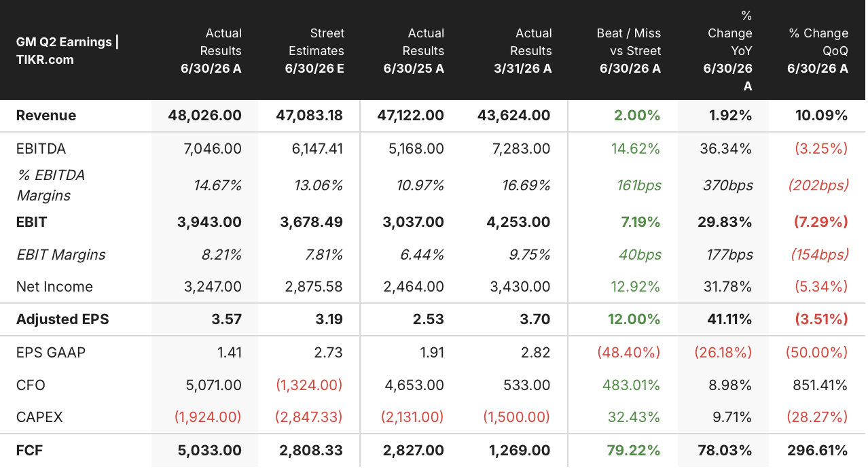This screenshot has width=868, height=473.
Task: Click the actual revenue value 48,026.00
Action: point(204,116)
